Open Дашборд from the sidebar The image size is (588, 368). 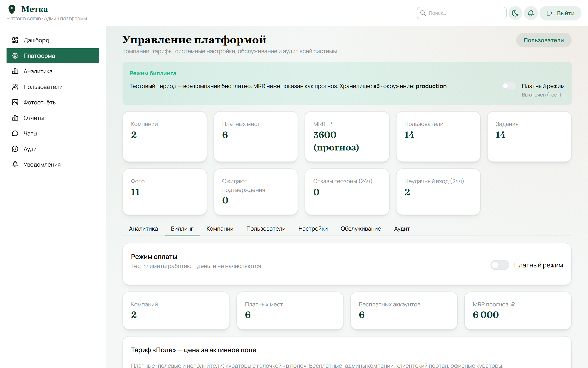pyautogui.click(x=53, y=40)
